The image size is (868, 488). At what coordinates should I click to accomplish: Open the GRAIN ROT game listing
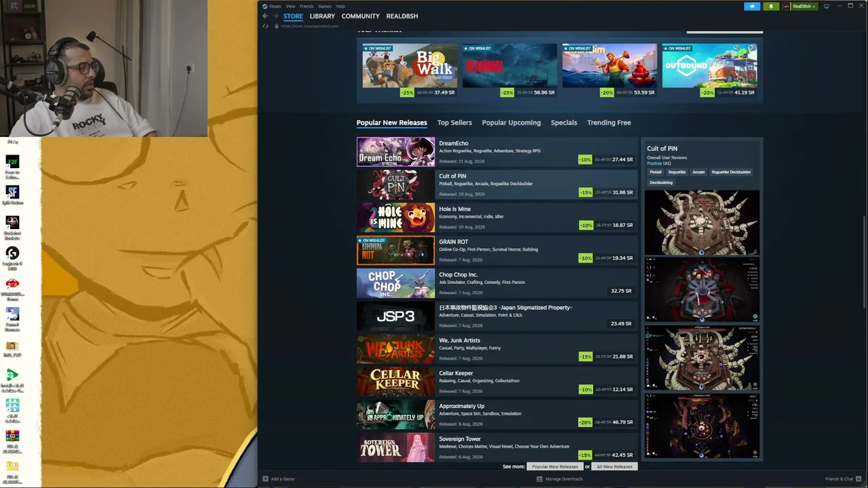pyautogui.click(x=497, y=250)
